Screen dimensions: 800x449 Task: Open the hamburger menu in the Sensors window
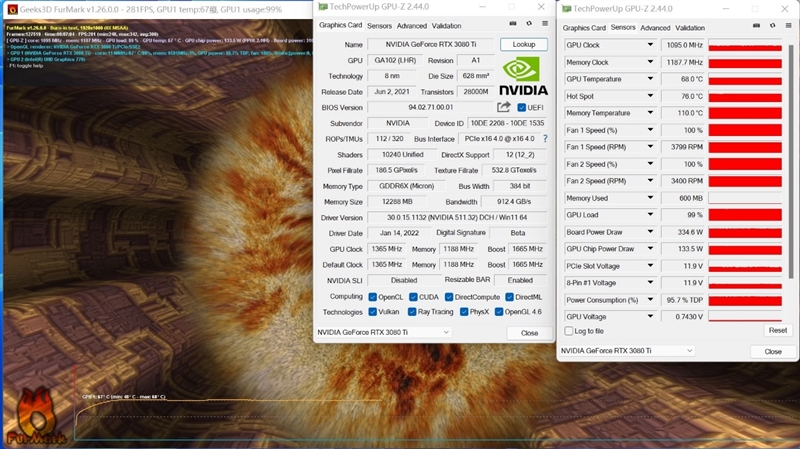click(x=789, y=26)
